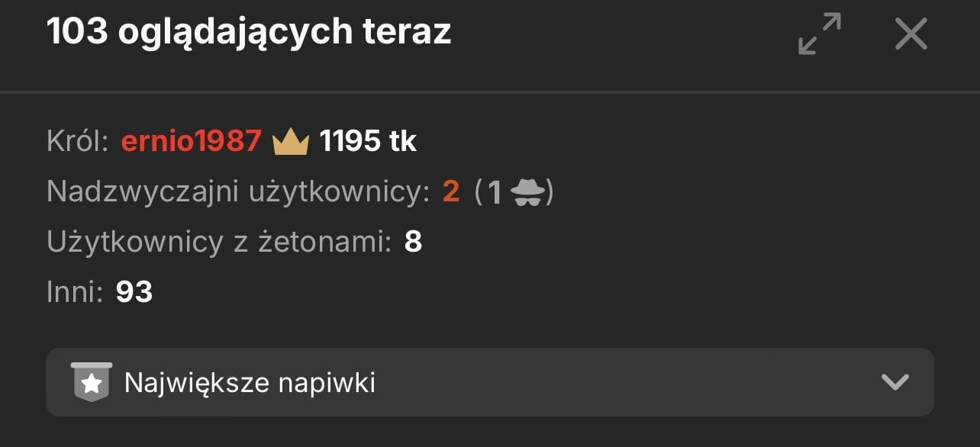Expand the Największe napiwki chevron arrow

tap(895, 382)
